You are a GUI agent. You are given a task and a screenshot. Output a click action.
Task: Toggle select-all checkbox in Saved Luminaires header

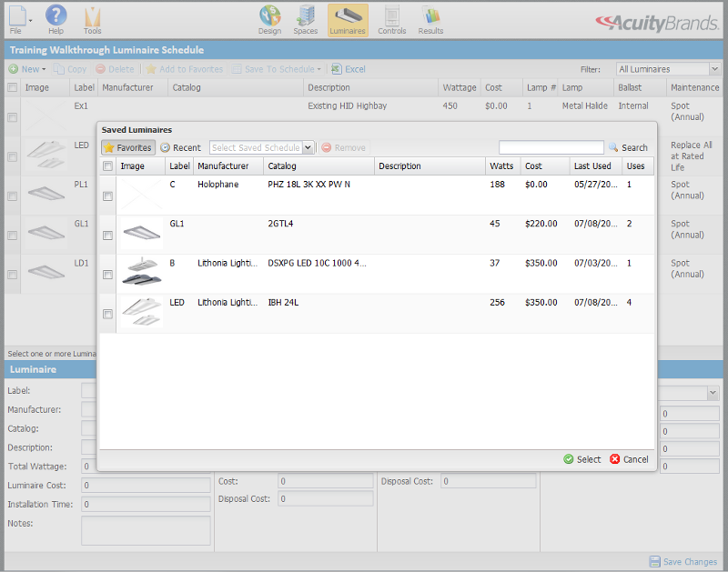[107, 166]
